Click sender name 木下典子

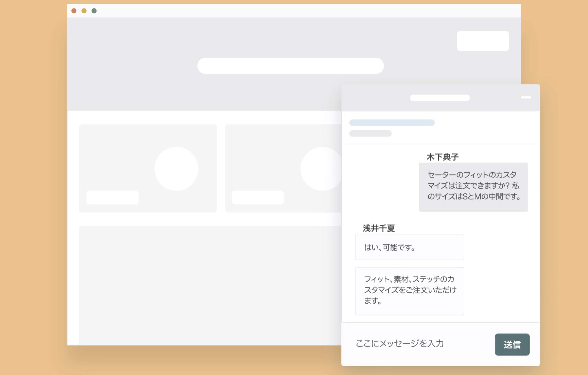tap(442, 157)
